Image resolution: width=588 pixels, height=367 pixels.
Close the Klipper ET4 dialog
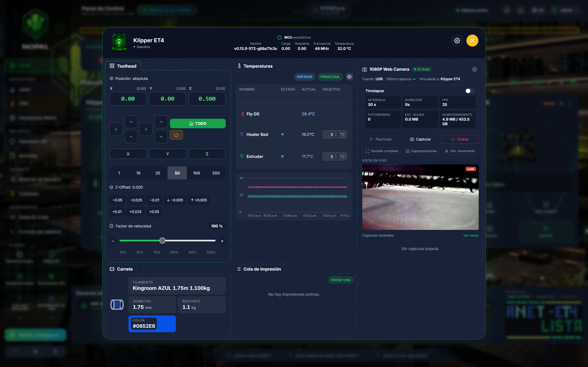[x=472, y=41]
